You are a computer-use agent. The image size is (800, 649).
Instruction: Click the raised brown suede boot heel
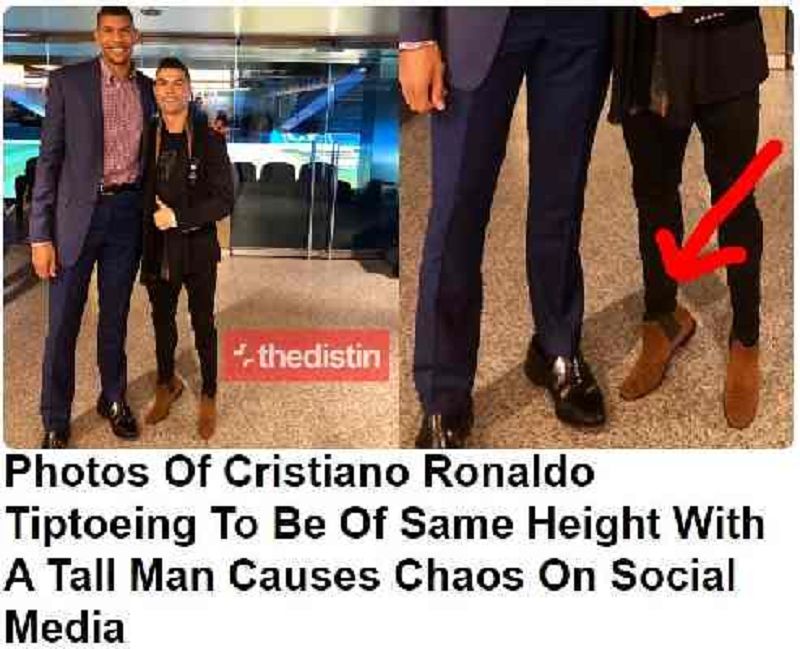coord(658,353)
